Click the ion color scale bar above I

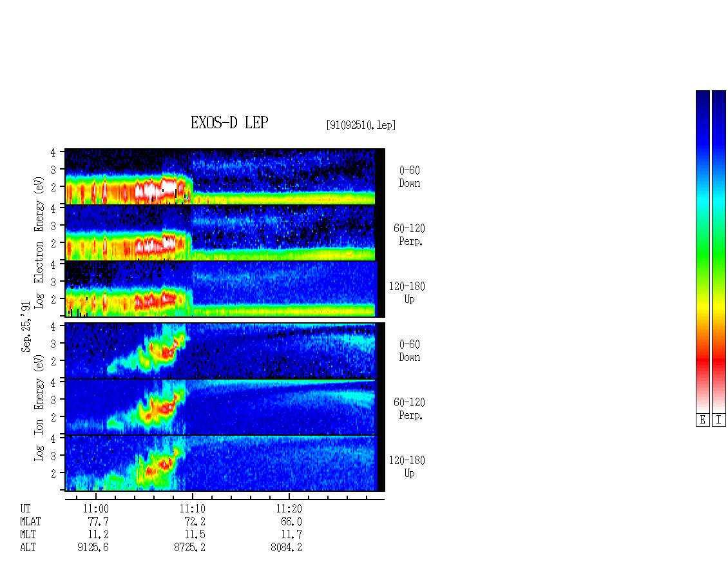(719, 251)
